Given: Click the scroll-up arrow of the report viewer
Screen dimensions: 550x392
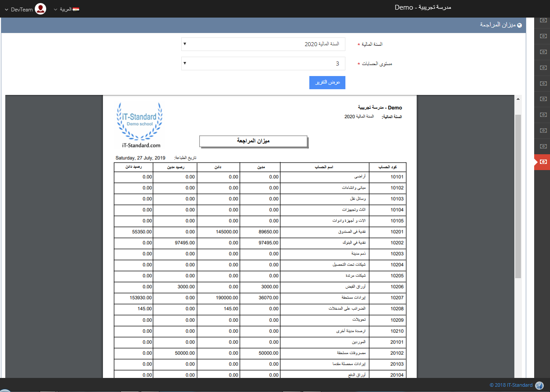Looking at the screenshot, I should [x=518, y=99].
